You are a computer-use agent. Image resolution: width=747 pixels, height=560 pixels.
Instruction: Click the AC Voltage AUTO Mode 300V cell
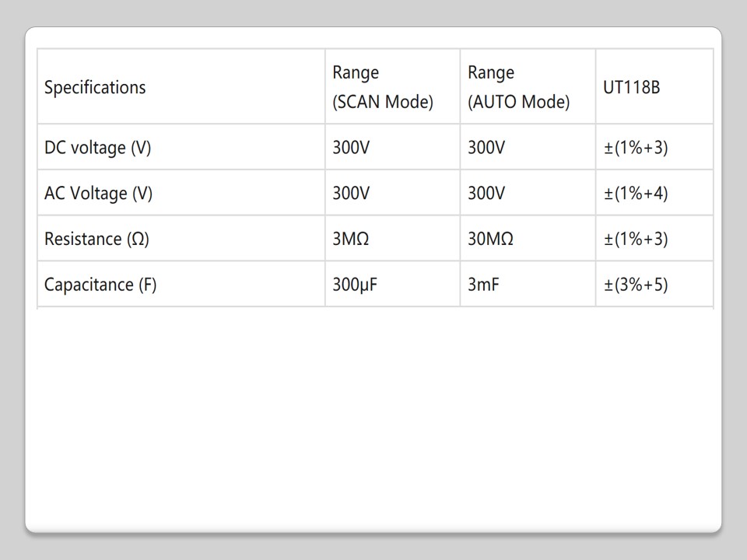click(486, 193)
